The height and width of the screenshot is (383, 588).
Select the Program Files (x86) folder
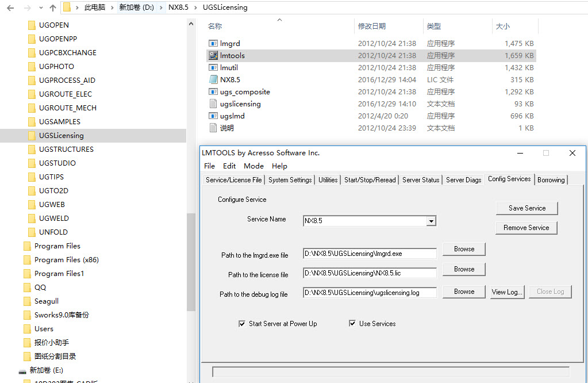point(66,260)
